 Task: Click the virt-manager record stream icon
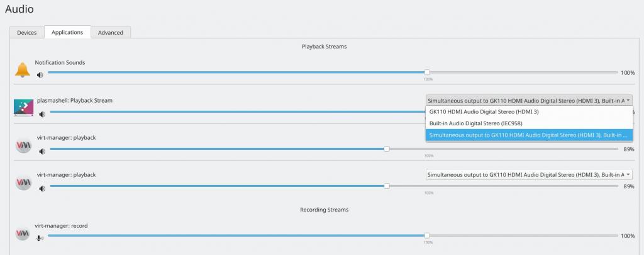[x=23, y=233]
